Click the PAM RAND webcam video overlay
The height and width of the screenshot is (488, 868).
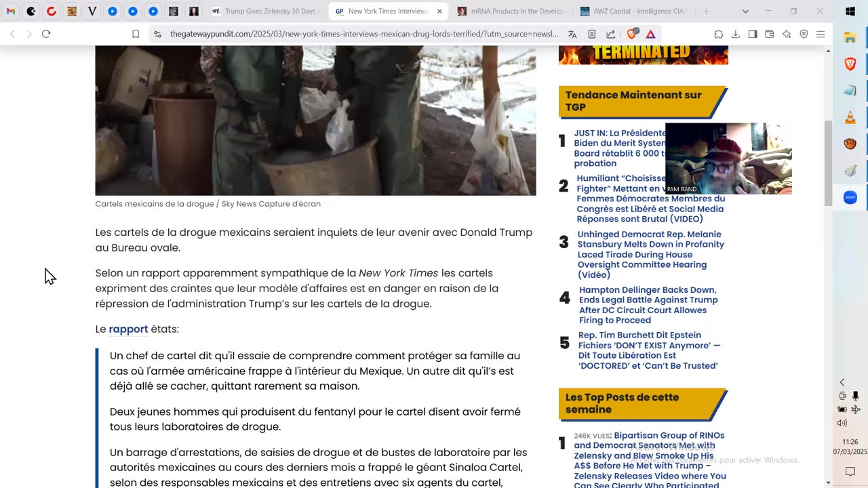click(x=728, y=159)
